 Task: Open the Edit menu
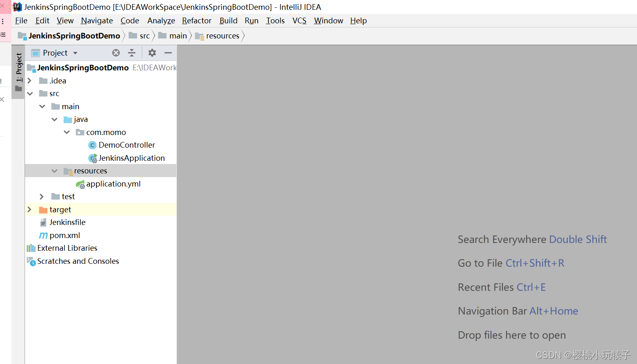pyautogui.click(x=42, y=20)
